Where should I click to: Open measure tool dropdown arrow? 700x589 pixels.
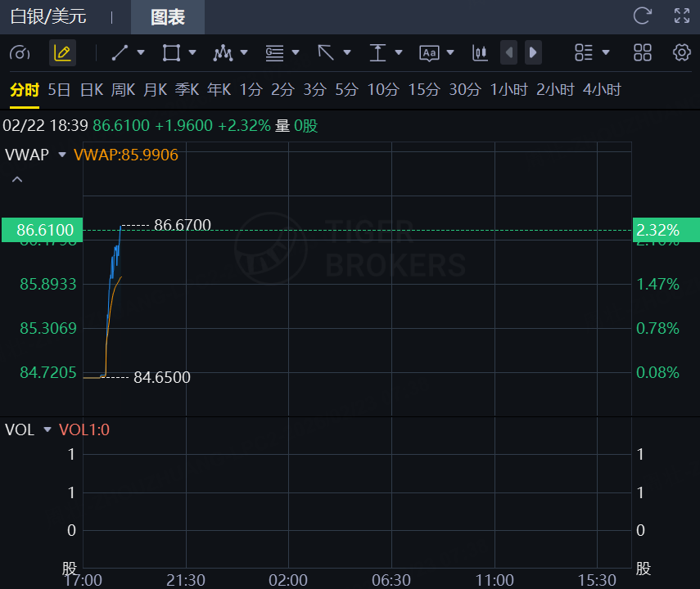[399, 52]
